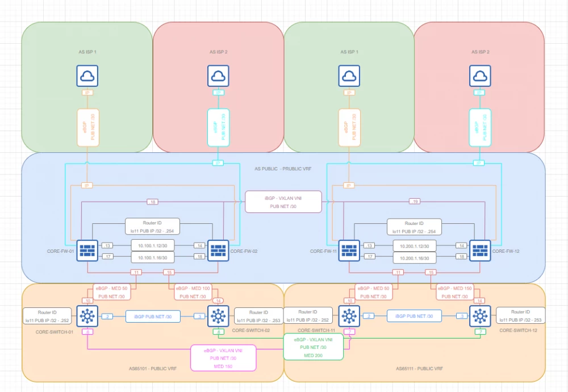Image resolution: width=568 pixels, height=392 pixels.
Task: Select the CORE-SWITCH-01 switch icon
Action: click(88, 316)
